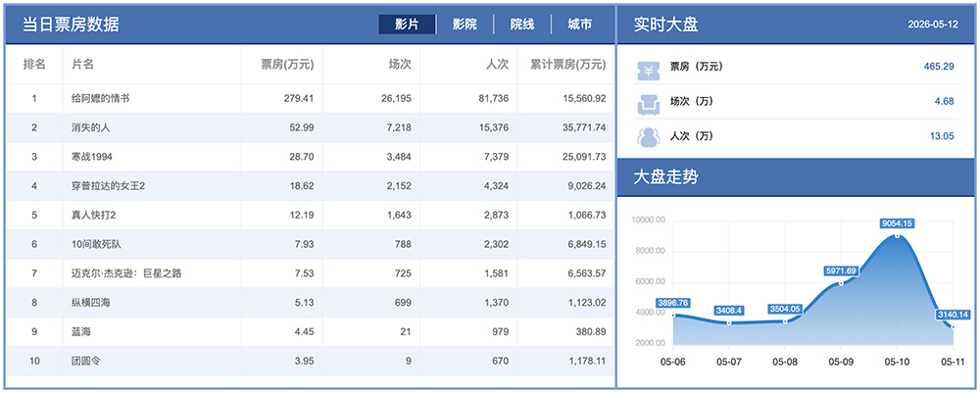Switch to the 城市 tab

pos(579,25)
